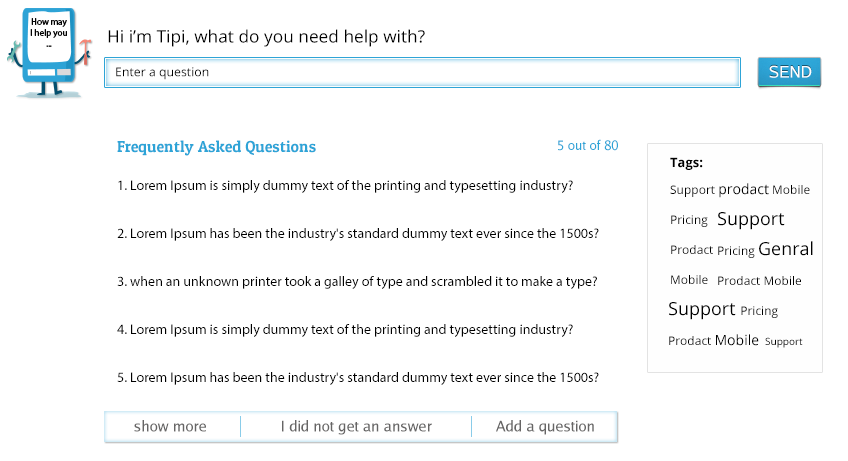
Task: Click the Frequently Asked Questions heading
Action: tap(216, 147)
